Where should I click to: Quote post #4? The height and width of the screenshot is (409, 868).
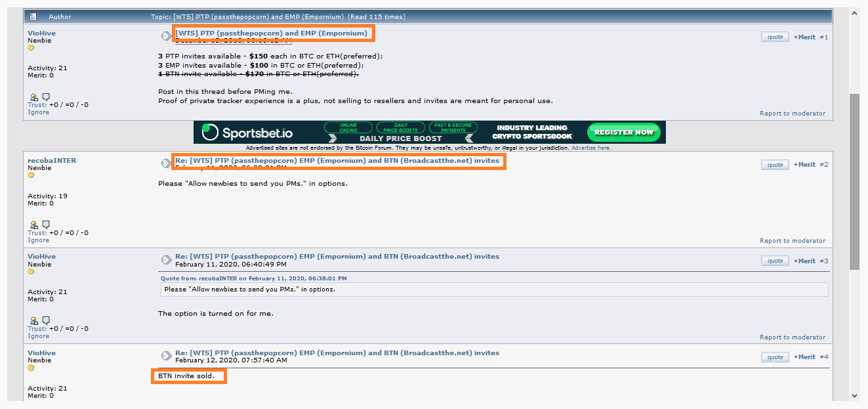click(775, 357)
